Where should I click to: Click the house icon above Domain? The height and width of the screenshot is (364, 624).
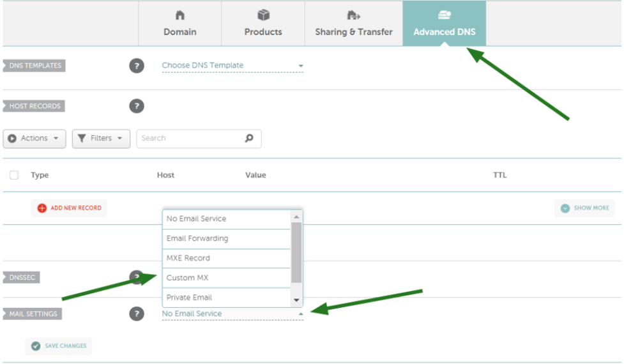pyautogui.click(x=180, y=15)
